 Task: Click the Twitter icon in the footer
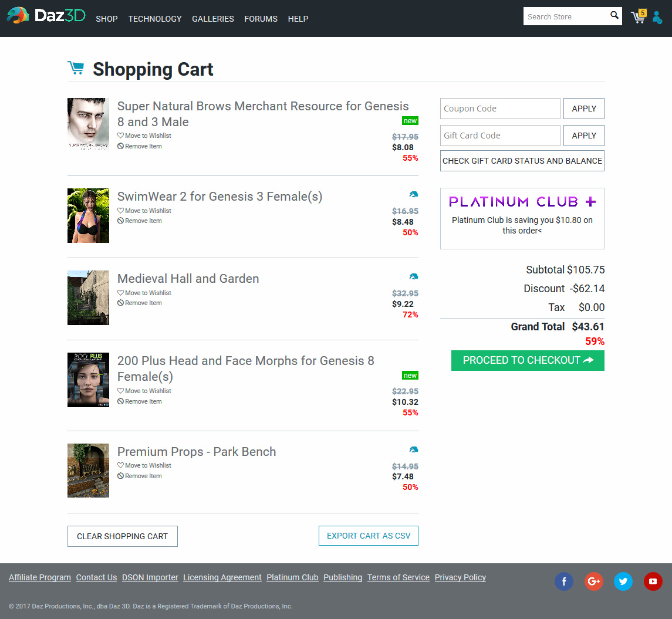tap(623, 581)
